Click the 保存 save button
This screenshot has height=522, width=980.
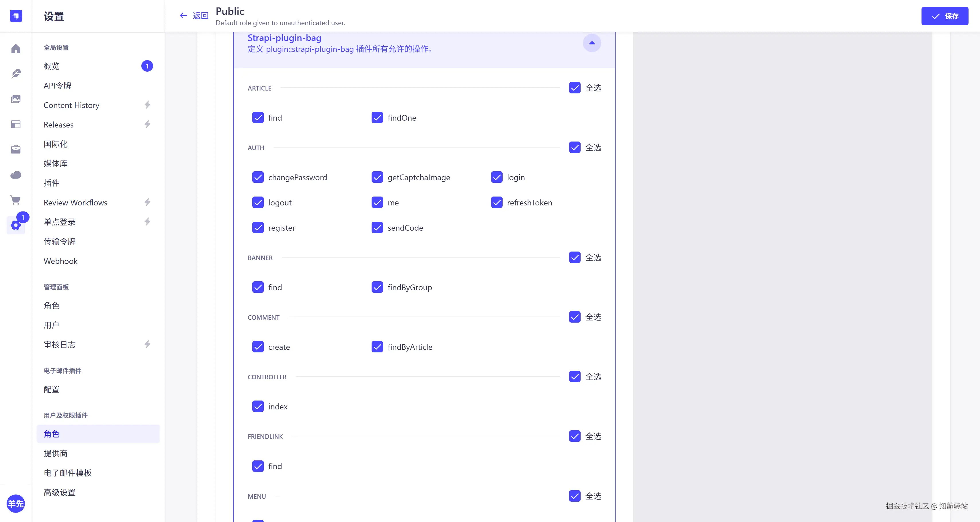944,16
